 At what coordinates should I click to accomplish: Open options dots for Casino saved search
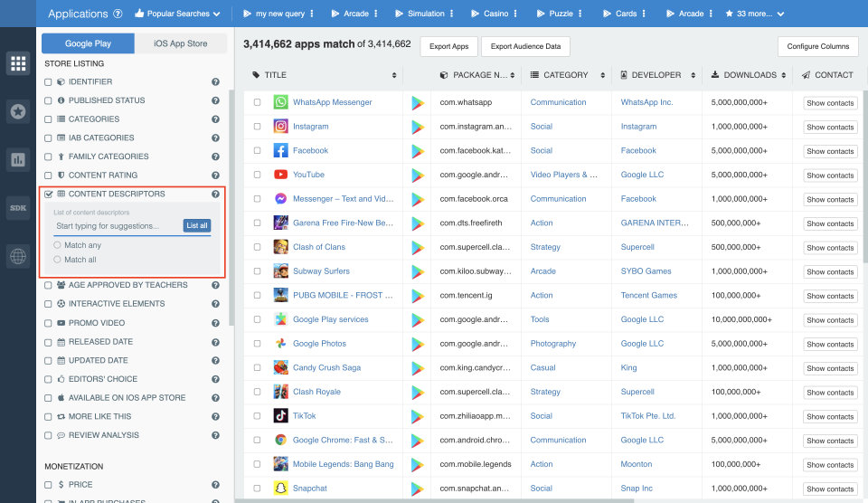click(515, 14)
